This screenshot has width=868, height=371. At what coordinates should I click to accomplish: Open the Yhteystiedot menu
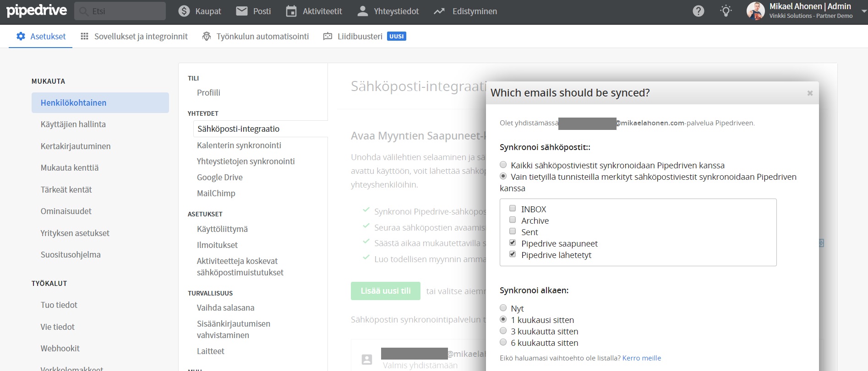click(x=388, y=11)
